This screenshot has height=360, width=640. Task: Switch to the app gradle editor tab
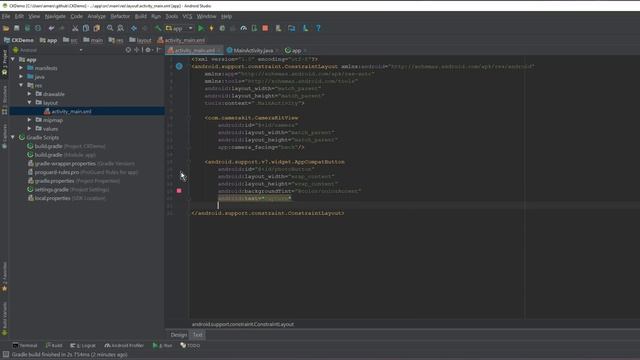[296, 51]
